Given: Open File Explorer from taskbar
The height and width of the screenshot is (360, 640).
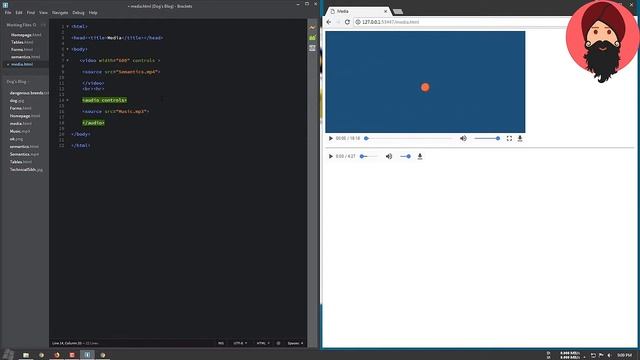Looking at the screenshot, I should (x=26, y=355).
